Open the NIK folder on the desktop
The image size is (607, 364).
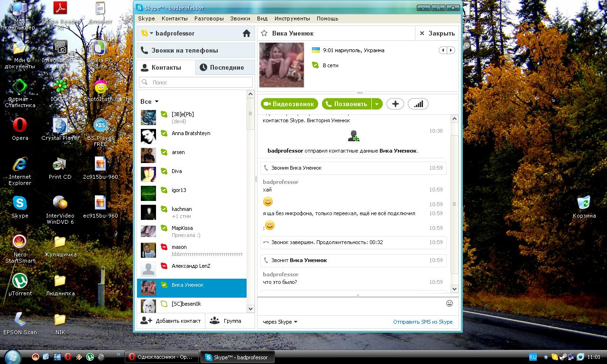click(x=60, y=323)
